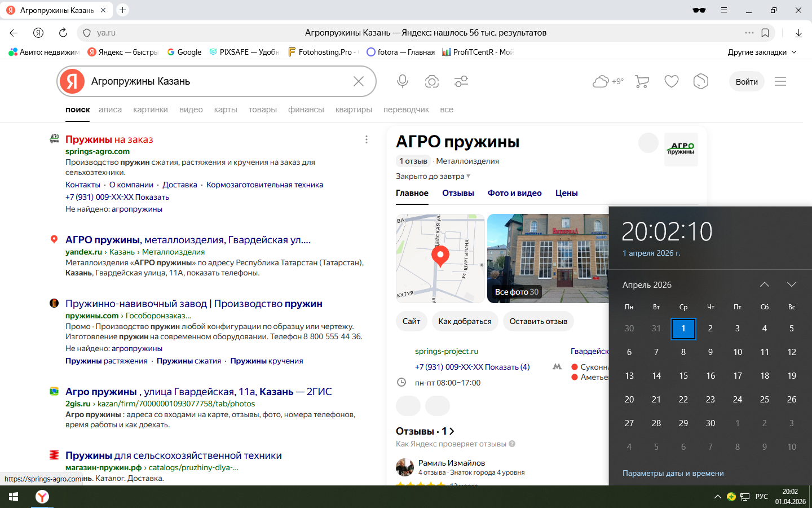
Task: Click the Как добраться button
Action: (465, 321)
